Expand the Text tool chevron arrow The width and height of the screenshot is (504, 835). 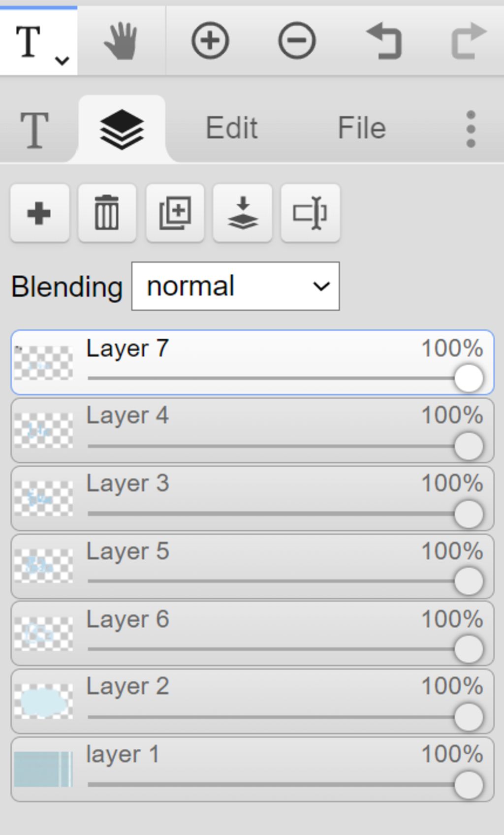tap(62, 61)
